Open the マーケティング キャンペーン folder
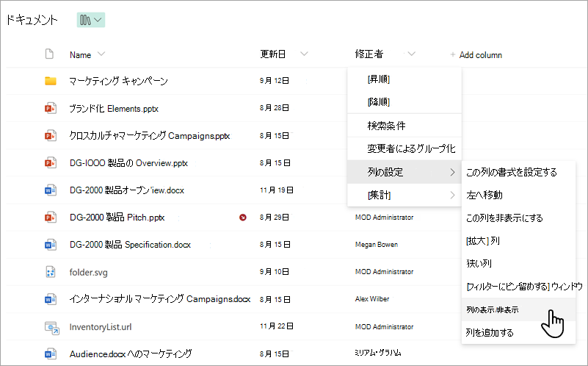Image resolution: width=588 pixels, height=366 pixels. (118, 81)
